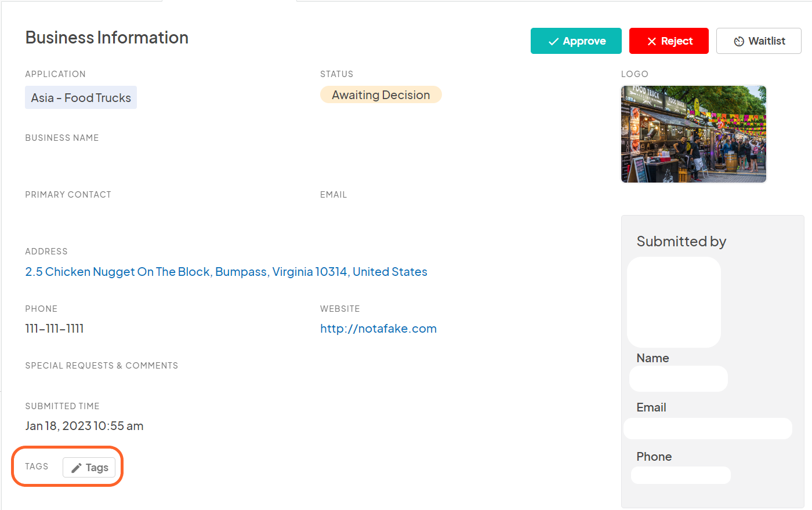This screenshot has width=812, height=510.
Task: Visit the http://notafake.com website link
Action: 378,329
